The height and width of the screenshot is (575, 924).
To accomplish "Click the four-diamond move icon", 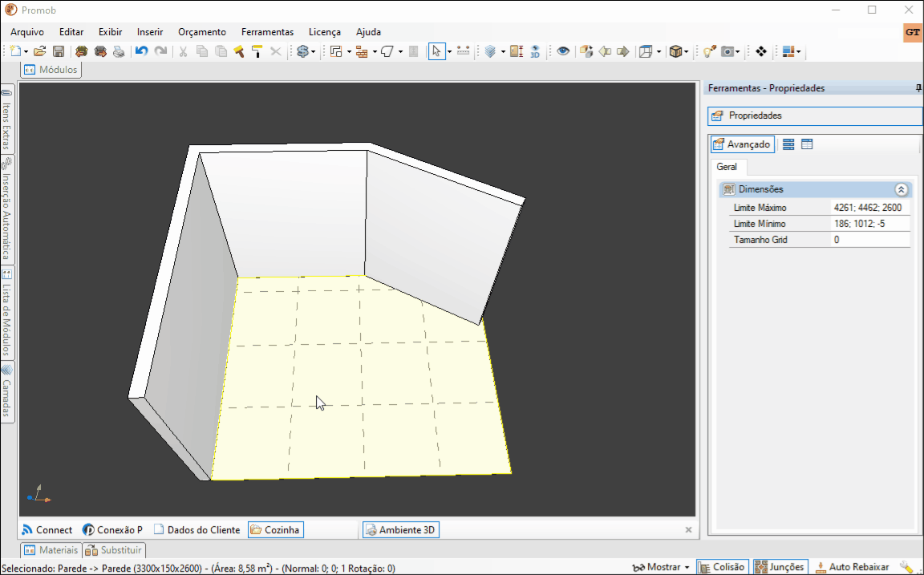I will 761,52.
